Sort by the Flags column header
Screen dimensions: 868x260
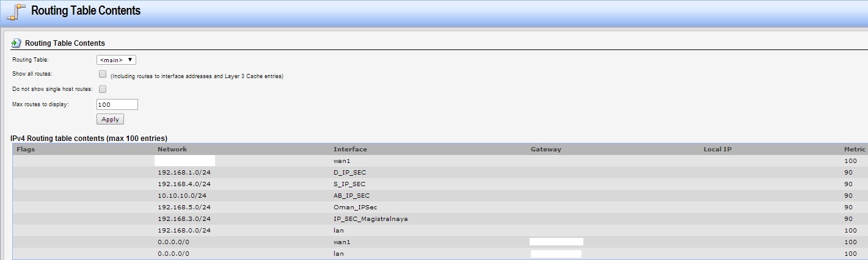click(25, 149)
